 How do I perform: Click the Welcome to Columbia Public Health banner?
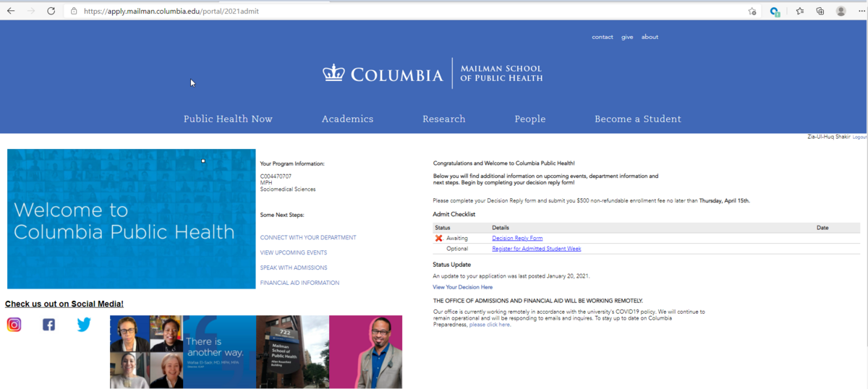(x=131, y=219)
